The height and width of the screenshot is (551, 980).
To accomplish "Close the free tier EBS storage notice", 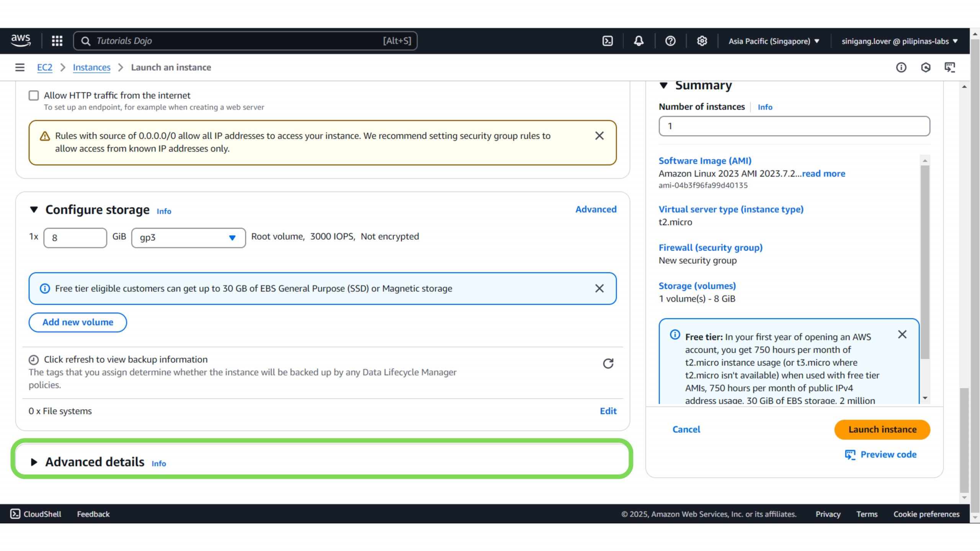I will point(599,289).
